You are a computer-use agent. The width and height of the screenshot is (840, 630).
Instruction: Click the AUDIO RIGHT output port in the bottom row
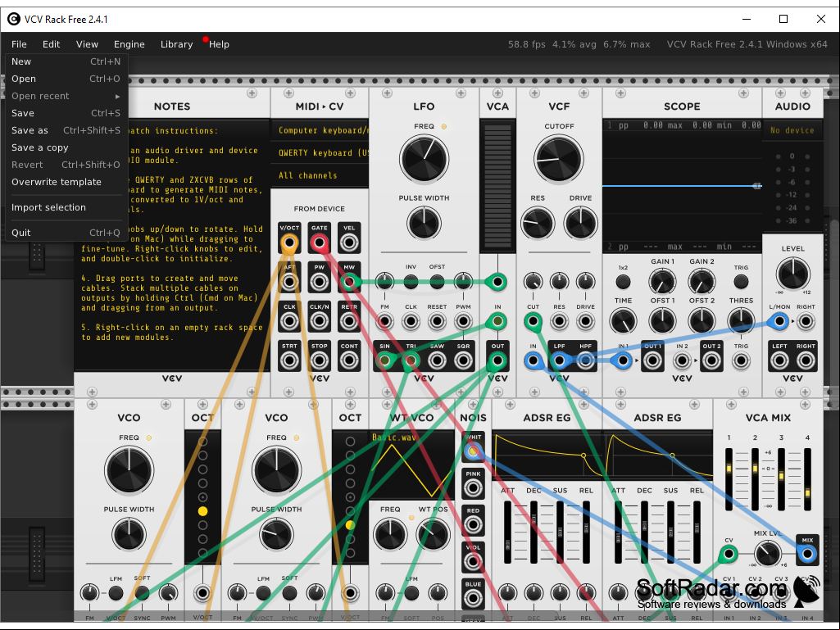806,360
